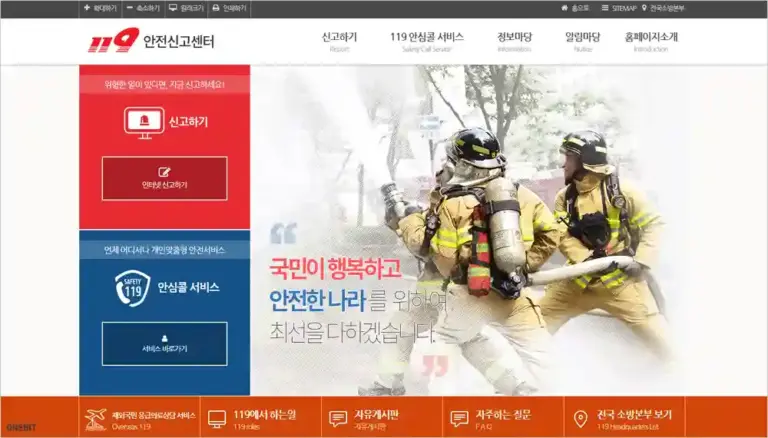Open the 신고하기 Report menu
Image resolution: width=768 pixels, height=438 pixels.
(339, 42)
